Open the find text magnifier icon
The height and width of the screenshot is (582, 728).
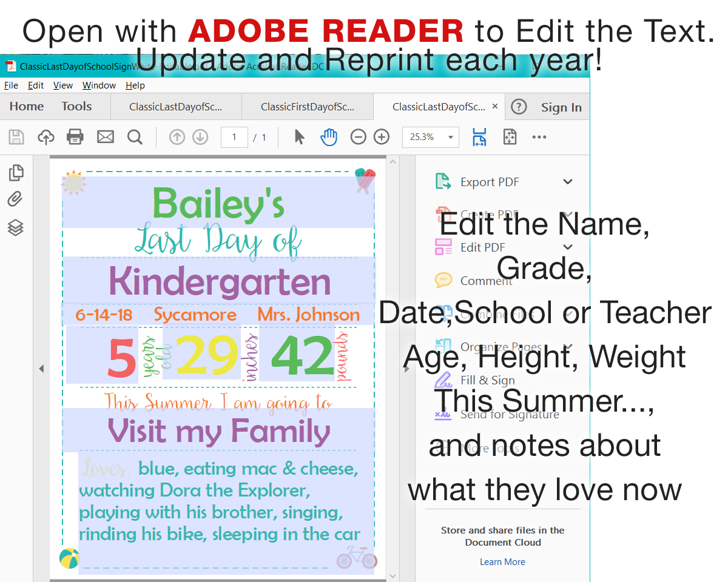[x=135, y=137]
